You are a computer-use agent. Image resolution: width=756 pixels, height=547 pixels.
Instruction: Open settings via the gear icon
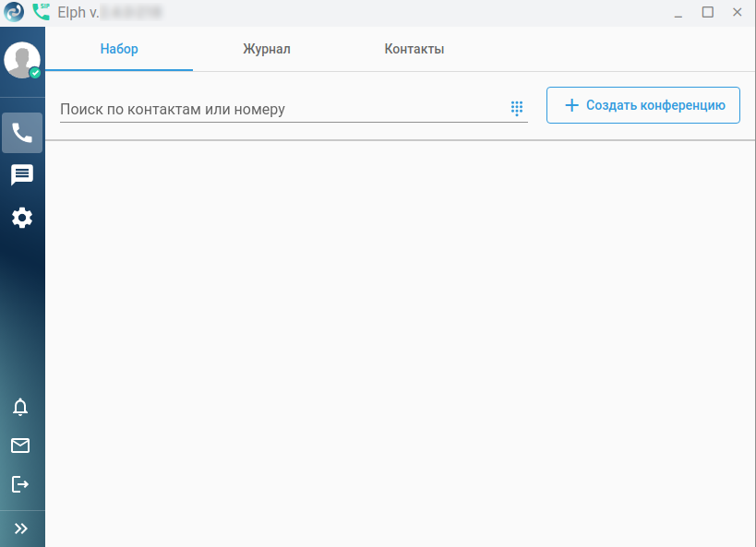point(22,218)
